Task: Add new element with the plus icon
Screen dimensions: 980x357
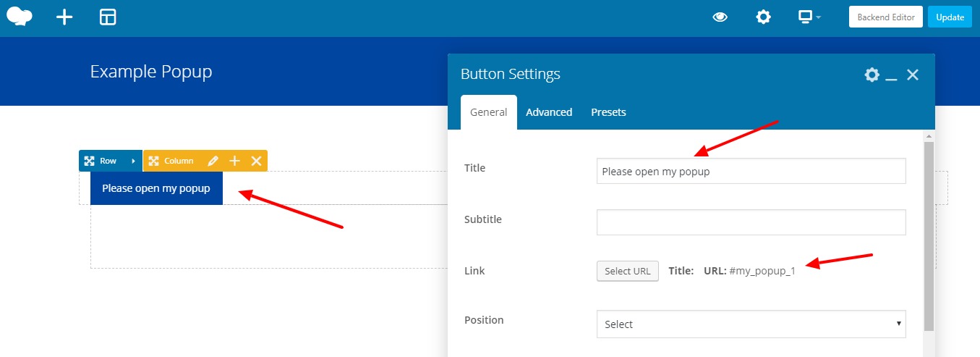Action: click(x=65, y=17)
